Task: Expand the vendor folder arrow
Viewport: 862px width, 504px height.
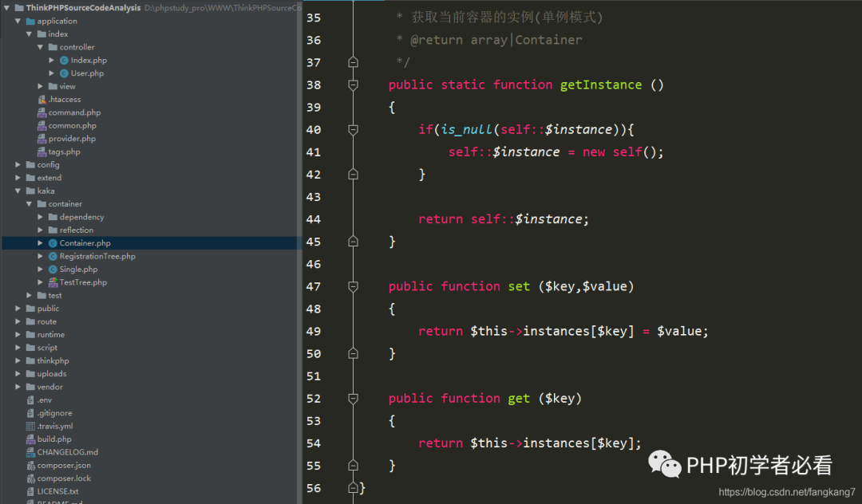Action: tap(18, 387)
